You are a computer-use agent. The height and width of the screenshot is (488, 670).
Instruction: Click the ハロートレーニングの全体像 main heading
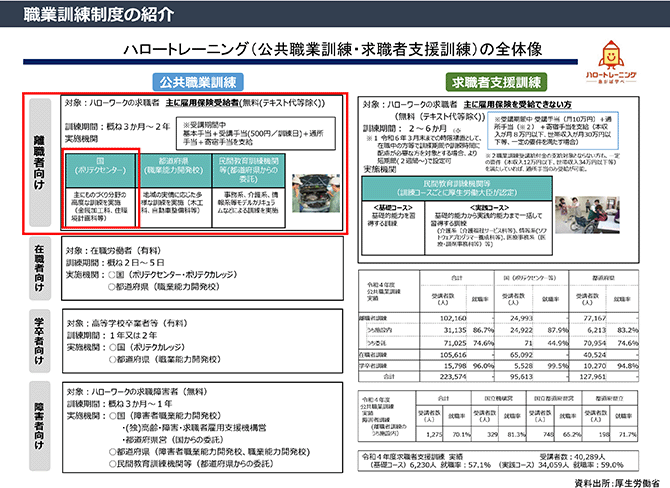[333, 49]
